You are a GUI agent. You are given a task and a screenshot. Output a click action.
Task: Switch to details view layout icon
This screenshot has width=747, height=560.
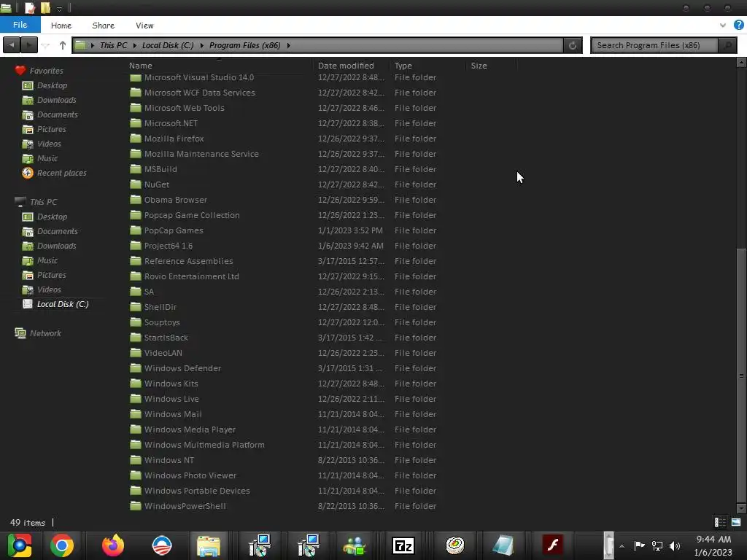720,522
